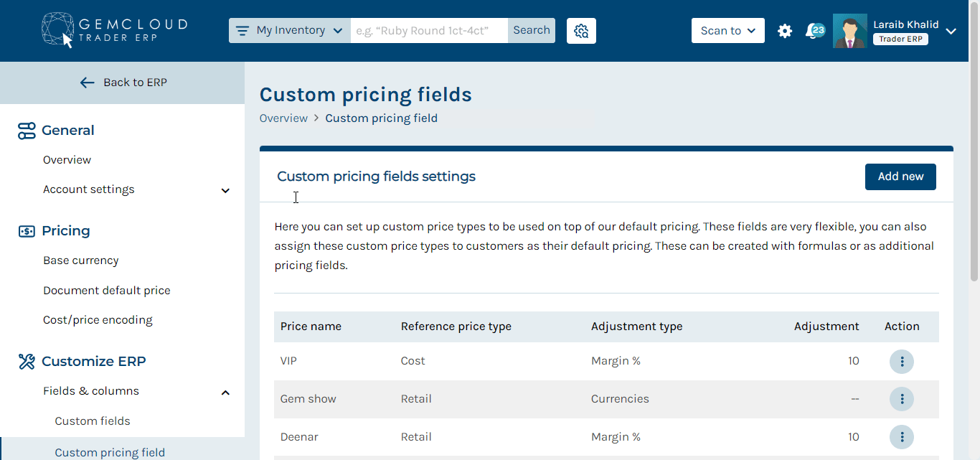Click the Laraib Khalid profile avatar
Screen dimensions: 980x460
(849, 31)
